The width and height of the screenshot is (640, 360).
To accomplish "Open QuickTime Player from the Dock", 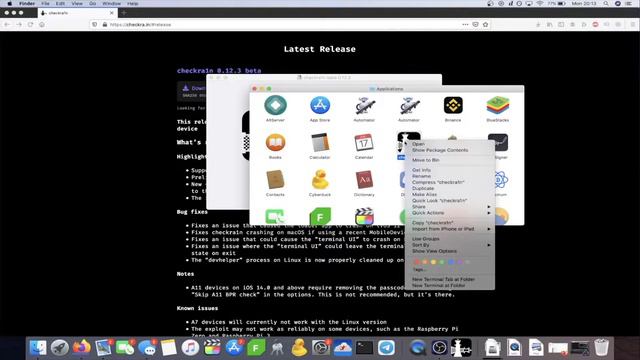I will (x=417, y=348).
